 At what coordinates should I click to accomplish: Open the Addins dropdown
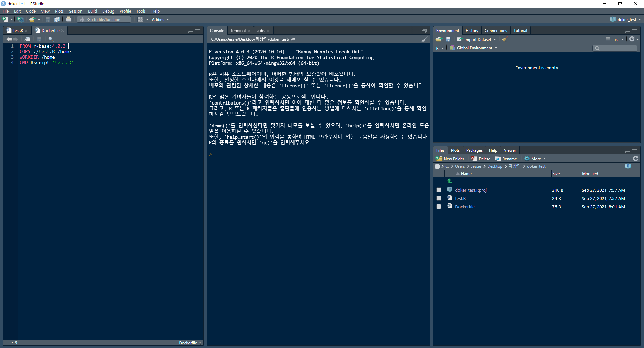pyautogui.click(x=160, y=20)
